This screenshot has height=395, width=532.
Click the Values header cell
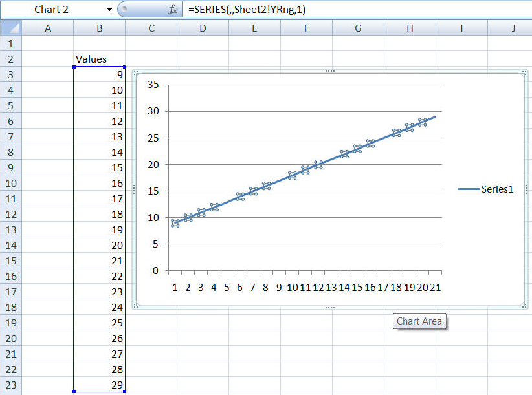coord(99,59)
